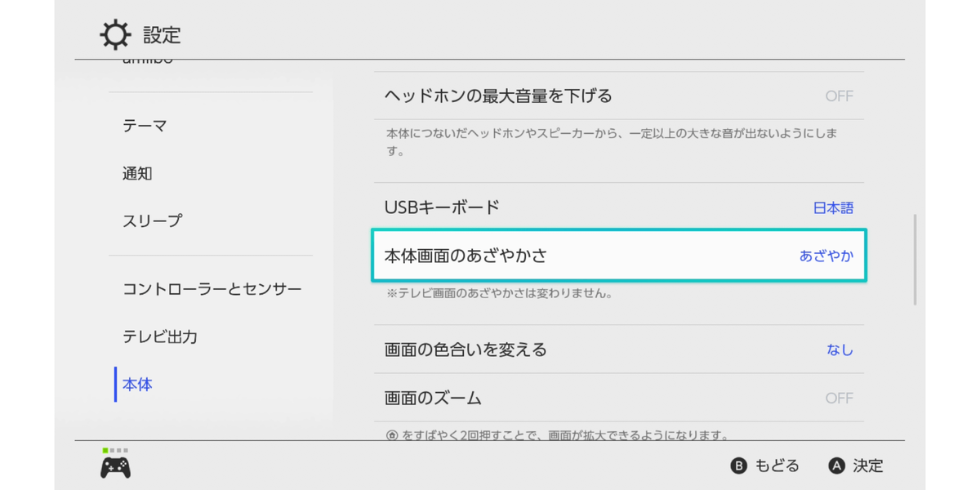Open USBキーボード language selection 日本語

(833, 208)
